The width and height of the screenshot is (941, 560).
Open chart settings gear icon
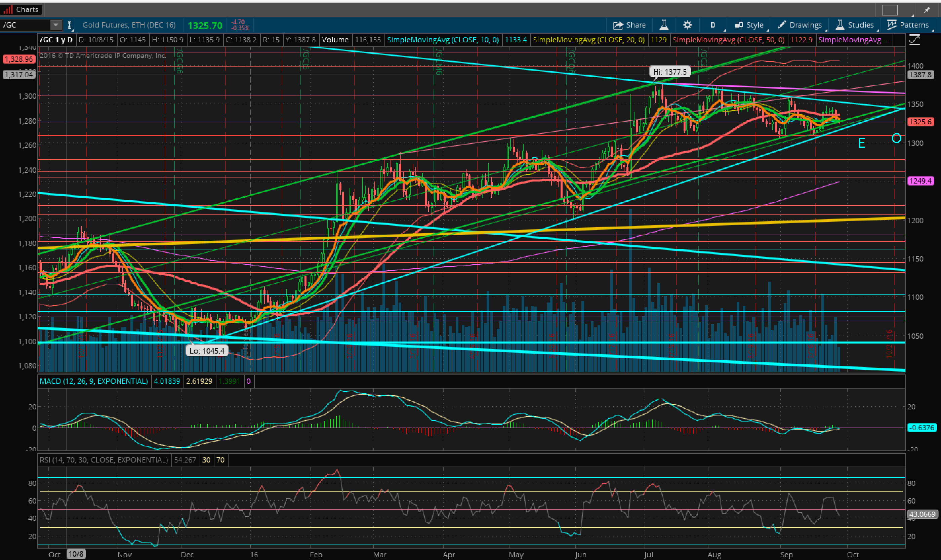click(x=688, y=25)
